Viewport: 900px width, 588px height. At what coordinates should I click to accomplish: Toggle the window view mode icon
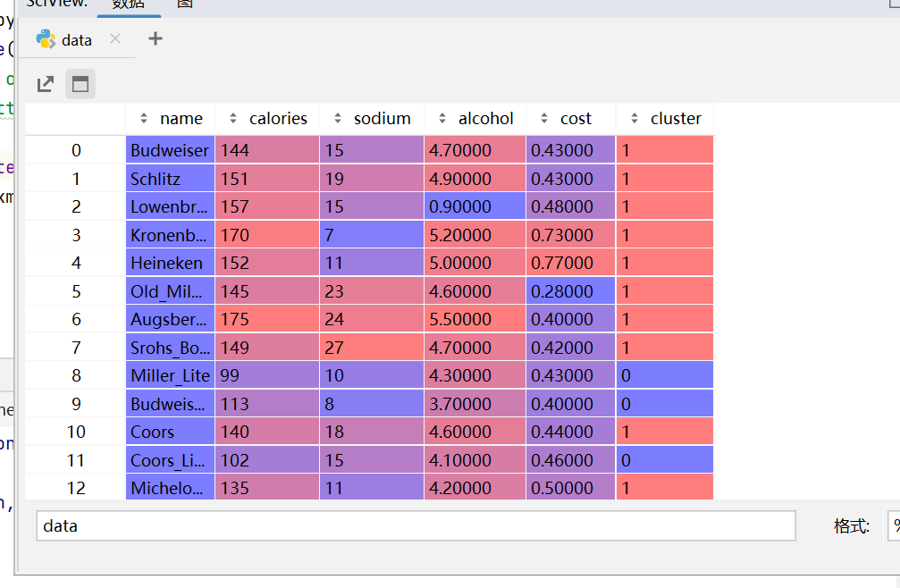[80, 84]
